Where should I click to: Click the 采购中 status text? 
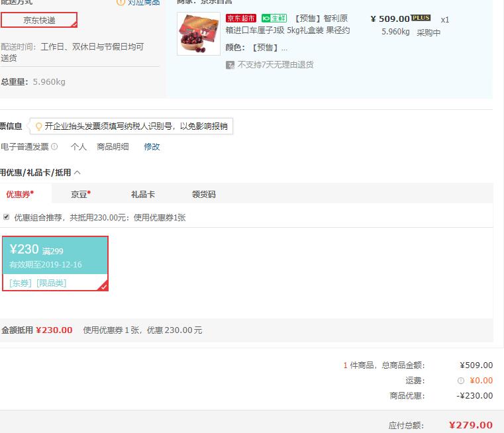tap(428, 32)
